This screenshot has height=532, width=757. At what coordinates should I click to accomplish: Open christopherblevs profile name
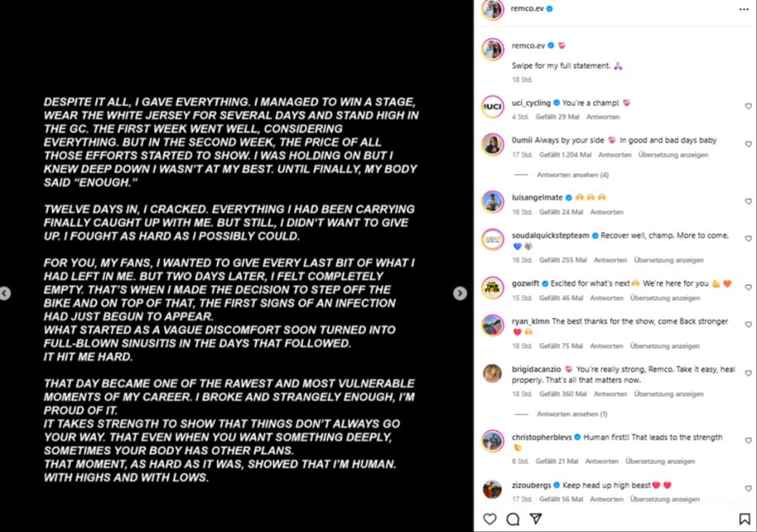(x=542, y=437)
